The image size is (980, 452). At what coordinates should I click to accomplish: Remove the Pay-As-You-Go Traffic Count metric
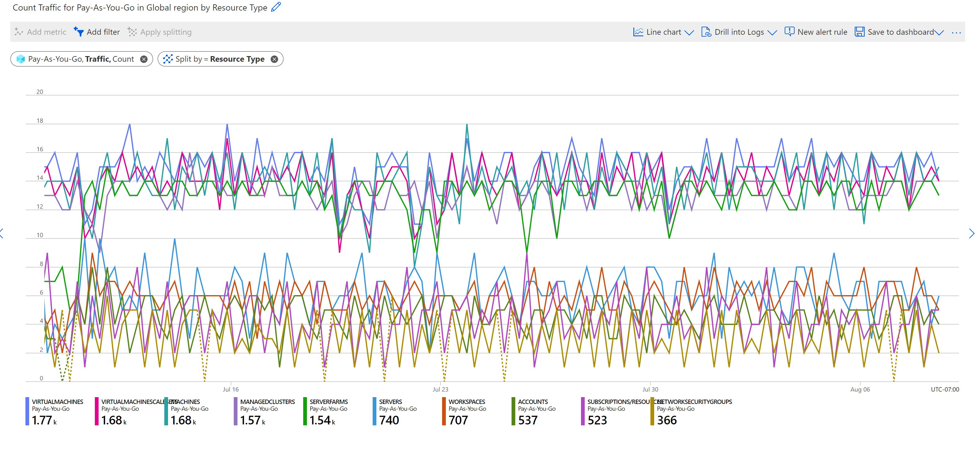(x=144, y=59)
